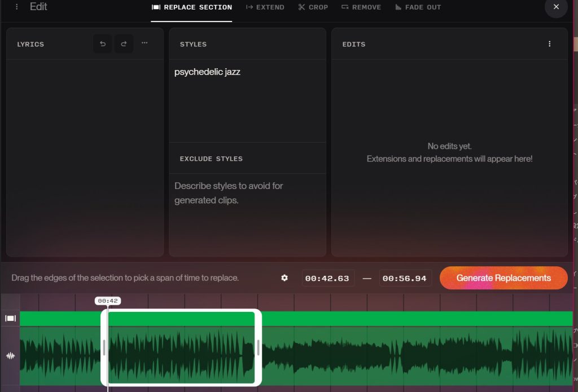Screen dimensions: 578x392
Task: Open replacement settings gear icon
Action: point(284,278)
